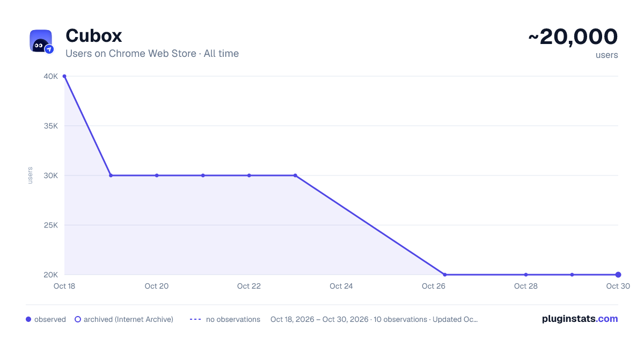Screen dimensions: 644x338
Task: Click the 25K y-axis label
Action: tap(51, 225)
